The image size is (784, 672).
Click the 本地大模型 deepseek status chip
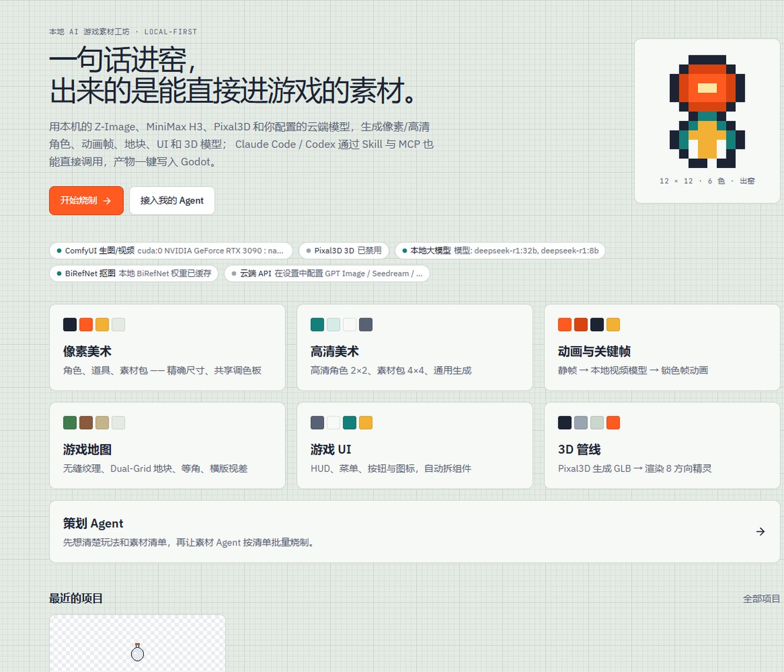click(x=500, y=250)
